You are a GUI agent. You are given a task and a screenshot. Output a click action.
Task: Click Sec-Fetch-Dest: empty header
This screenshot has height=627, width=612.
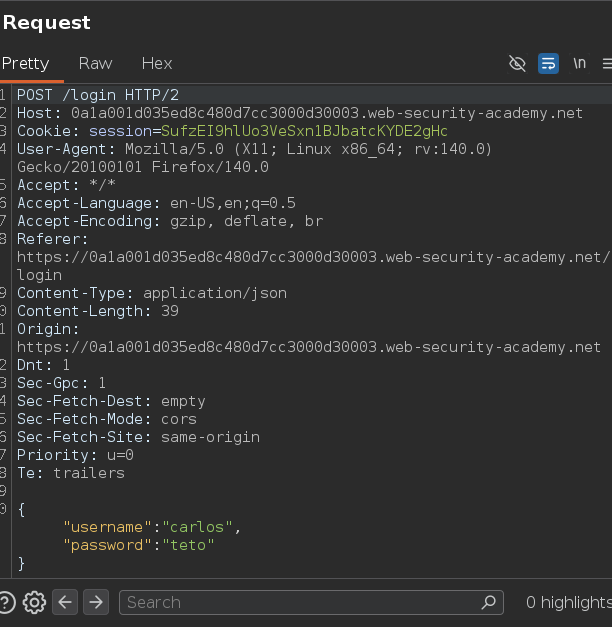pyautogui.click(x=111, y=401)
